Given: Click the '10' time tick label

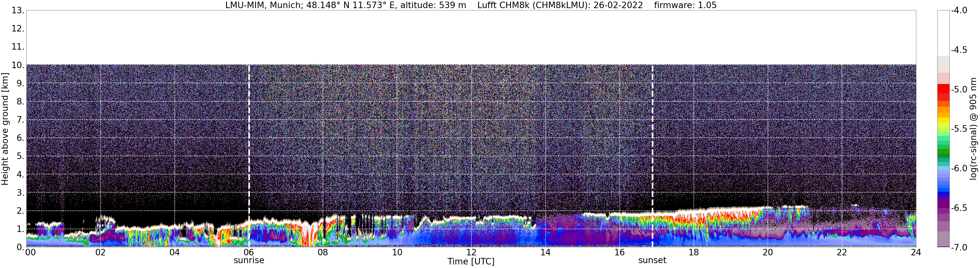Looking at the screenshot, I should coord(397,252).
